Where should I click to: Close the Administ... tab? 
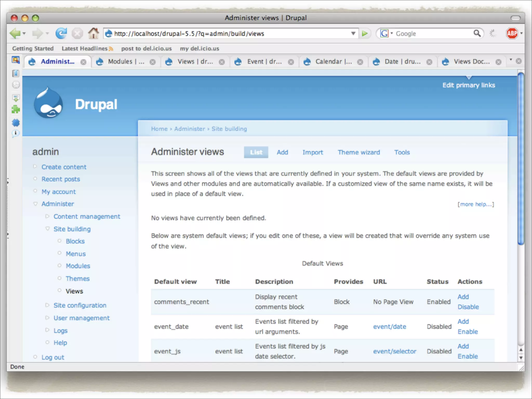[x=83, y=62]
